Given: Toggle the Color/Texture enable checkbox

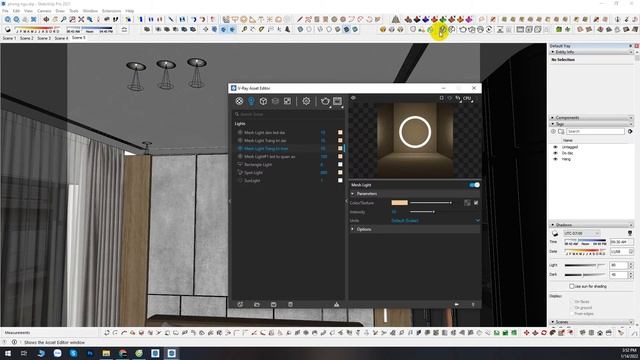Looking at the screenshot, I should point(476,203).
